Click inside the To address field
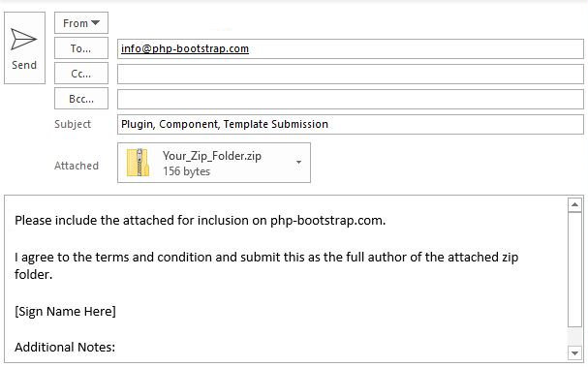 (351, 48)
